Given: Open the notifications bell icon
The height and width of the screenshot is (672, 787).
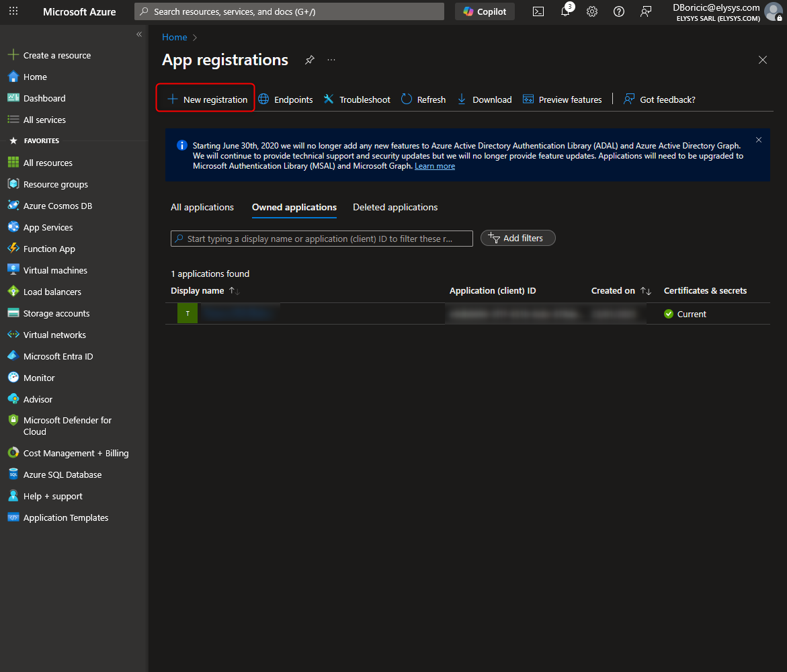Looking at the screenshot, I should 565,11.
